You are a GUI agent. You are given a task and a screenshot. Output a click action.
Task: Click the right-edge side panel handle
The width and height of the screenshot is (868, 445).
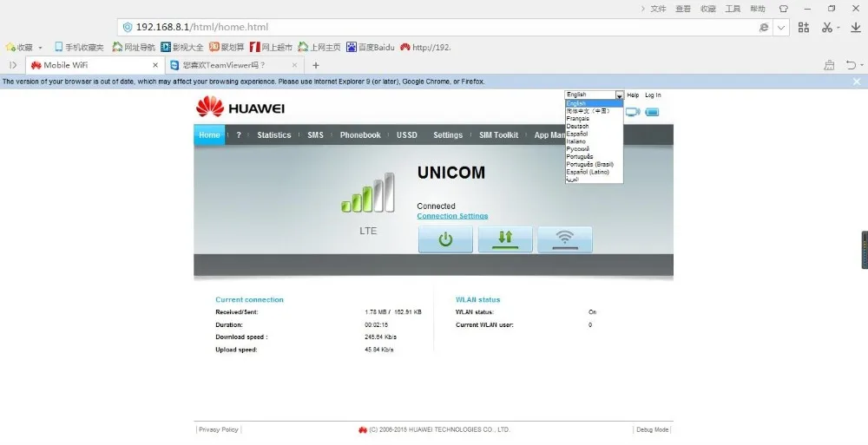pos(865,250)
